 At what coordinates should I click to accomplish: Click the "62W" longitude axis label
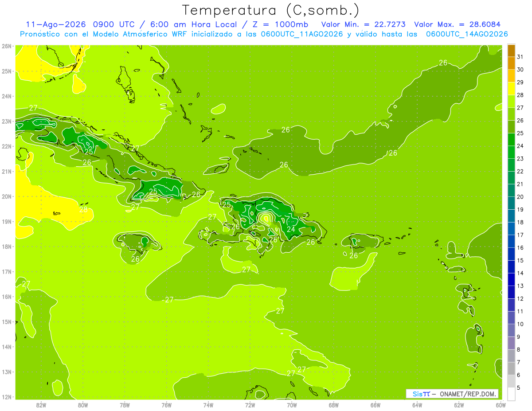click(x=459, y=405)
